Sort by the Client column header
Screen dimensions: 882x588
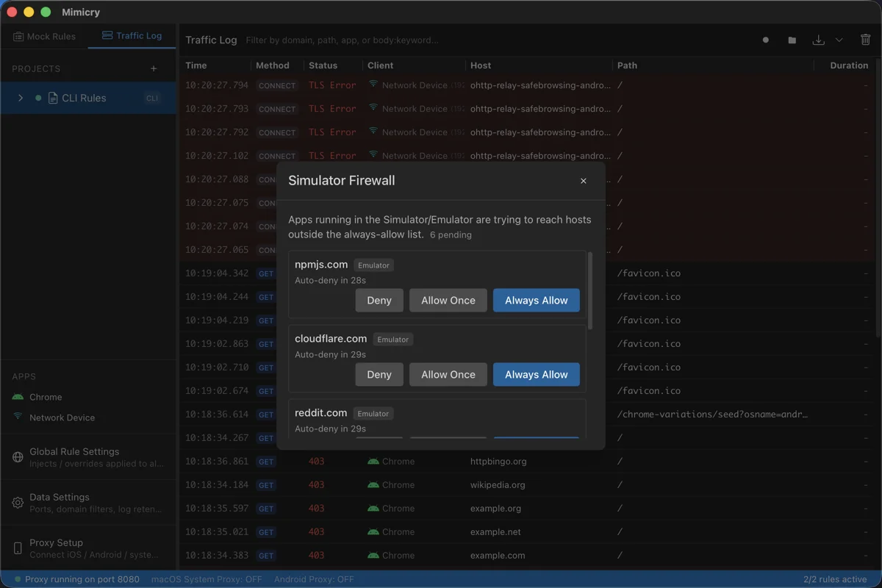(x=381, y=65)
